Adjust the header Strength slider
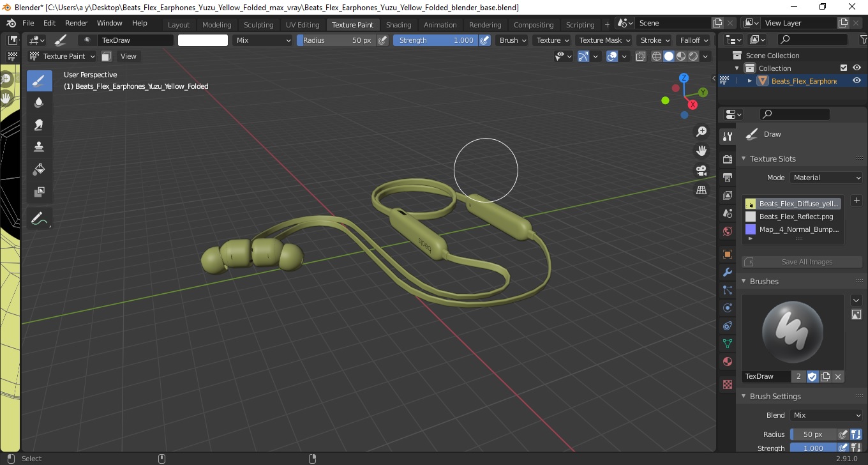 (435, 40)
